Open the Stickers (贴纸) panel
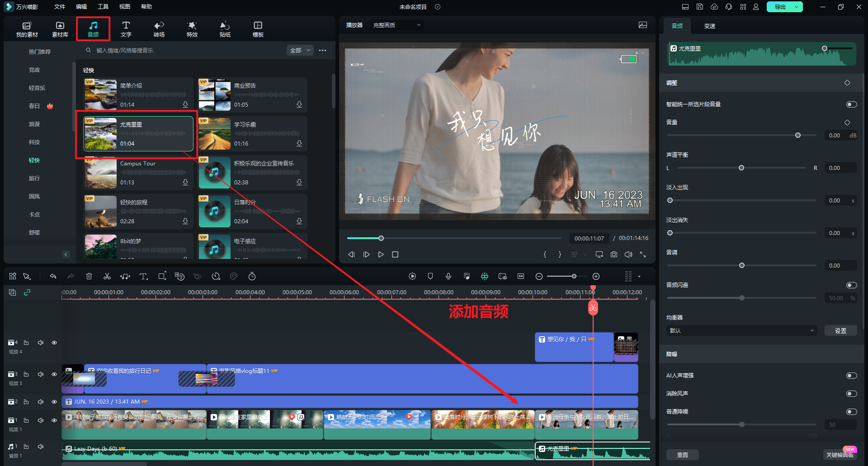 (x=225, y=29)
